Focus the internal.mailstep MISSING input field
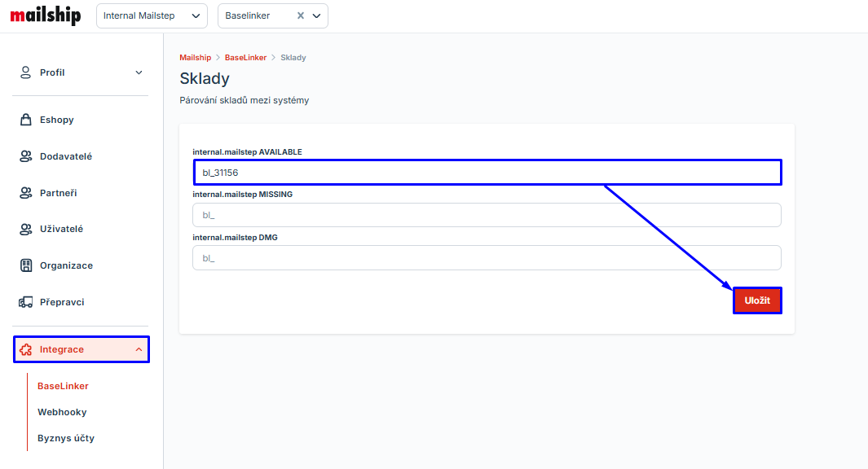Viewport: 868px width, 469px height. (487, 215)
